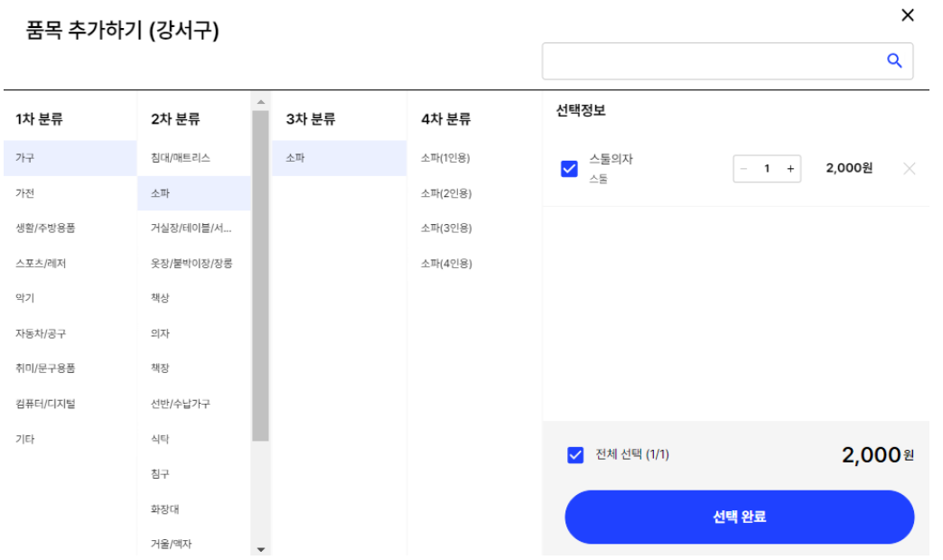Choose 화장대 subcategory

pos(194,509)
